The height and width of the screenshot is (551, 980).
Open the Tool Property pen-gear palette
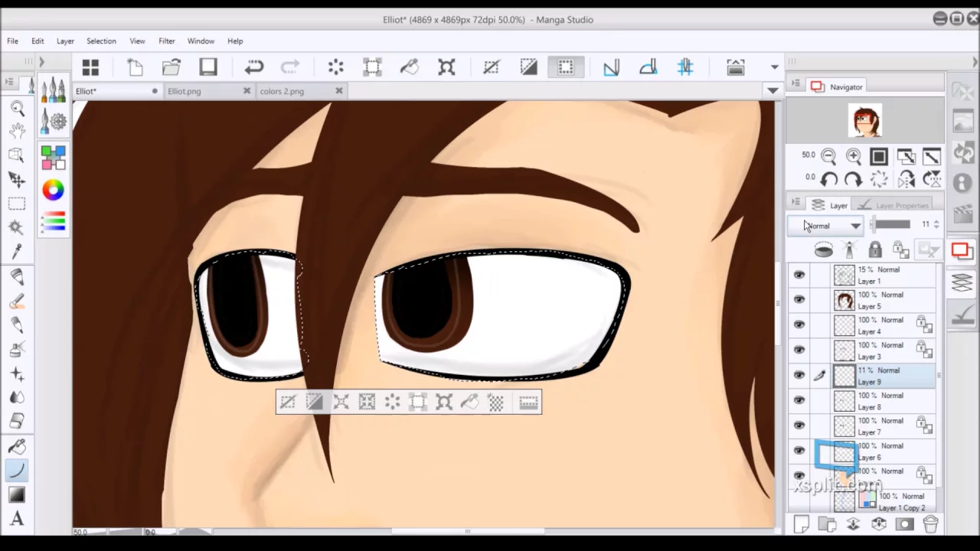(x=53, y=120)
